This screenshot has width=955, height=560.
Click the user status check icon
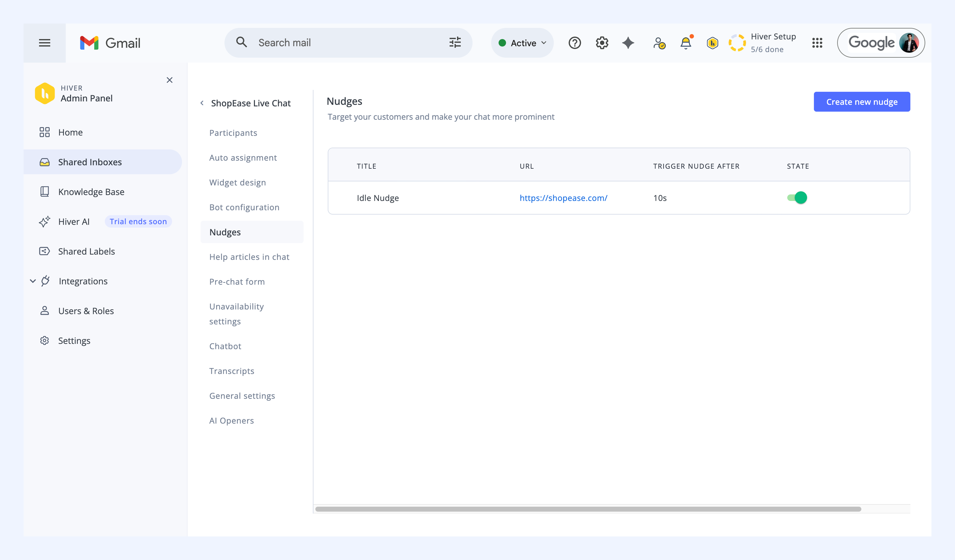pos(660,43)
